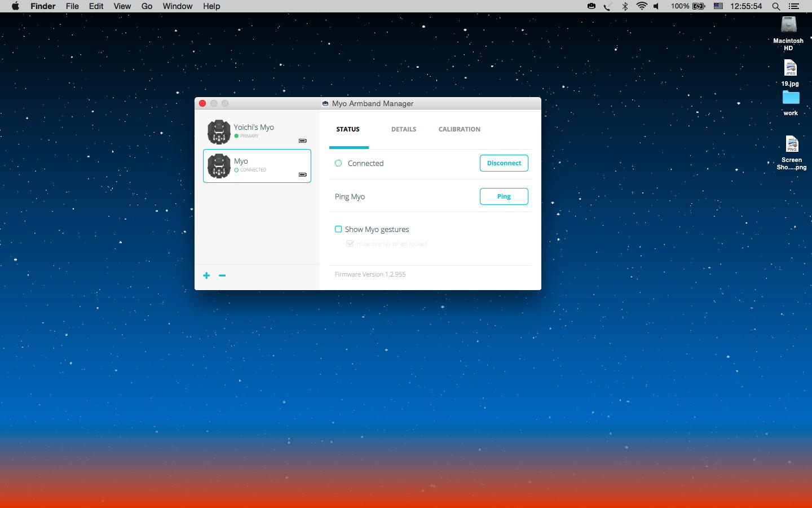Open the Apple menu
812x508 pixels.
(x=15, y=6)
